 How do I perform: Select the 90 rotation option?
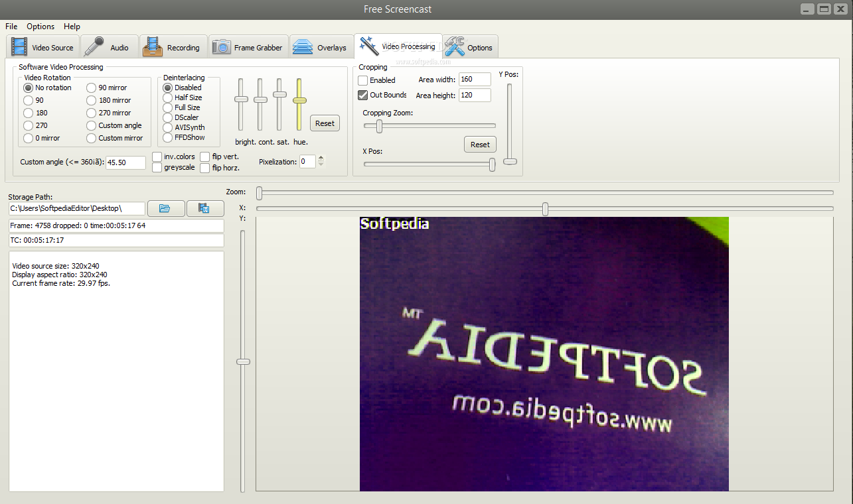click(x=28, y=100)
